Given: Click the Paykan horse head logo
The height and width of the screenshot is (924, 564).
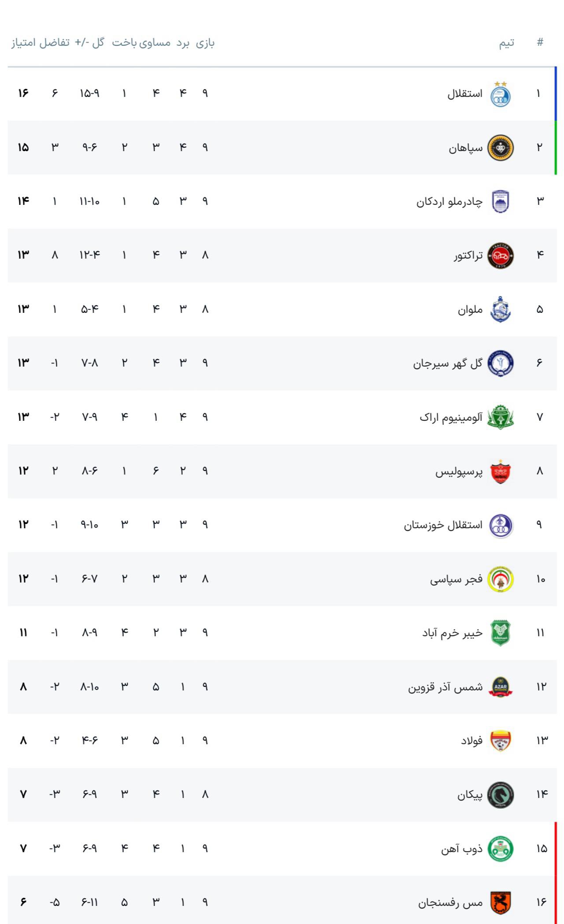Looking at the screenshot, I should (500, 795).
